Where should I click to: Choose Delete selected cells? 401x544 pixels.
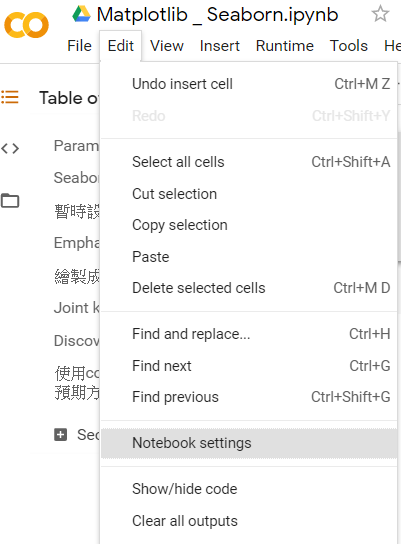(x=249, y=288)
